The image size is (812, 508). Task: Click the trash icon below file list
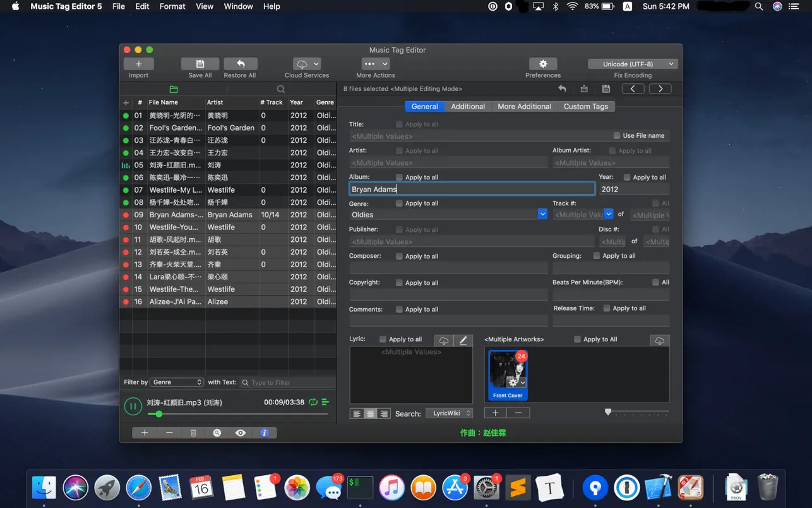pyautogui.click(x=193, y=433)
